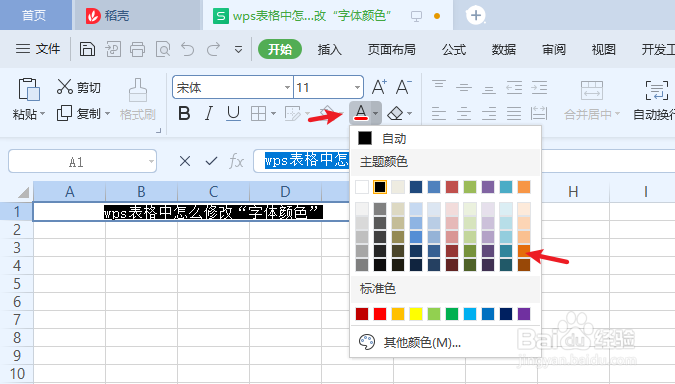Align text to vertical middle
Image resolution: width=675 pixels, height=384 pixels.
[464, 88]
